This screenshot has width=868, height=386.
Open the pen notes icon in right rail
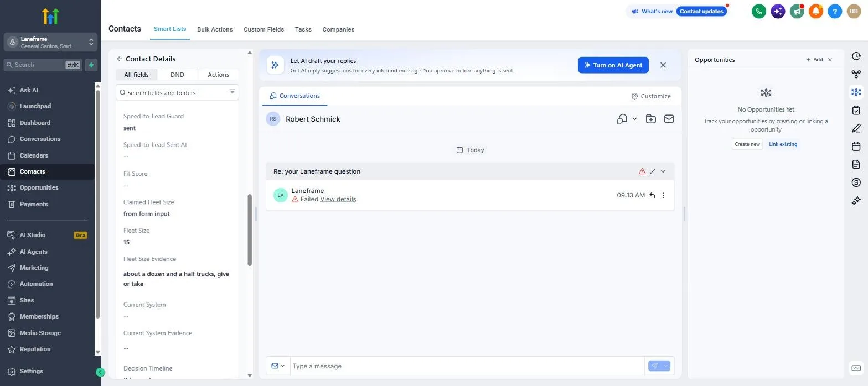click(856, 128)
